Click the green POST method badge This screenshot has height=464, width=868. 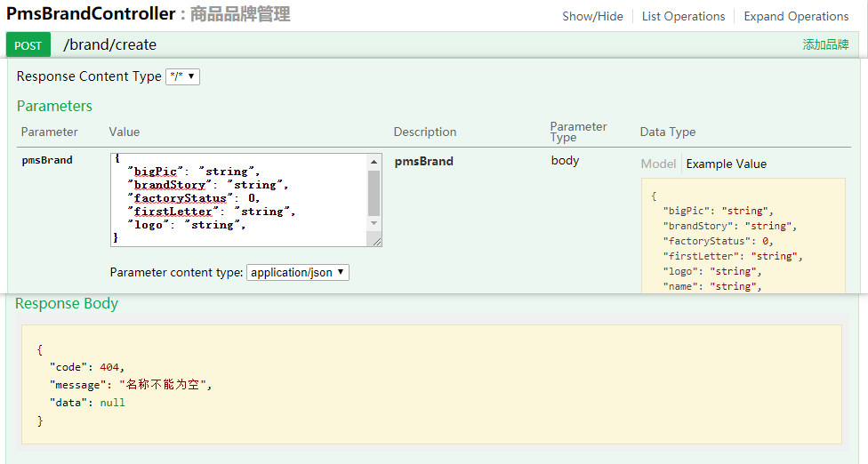(x=28, y=45)
